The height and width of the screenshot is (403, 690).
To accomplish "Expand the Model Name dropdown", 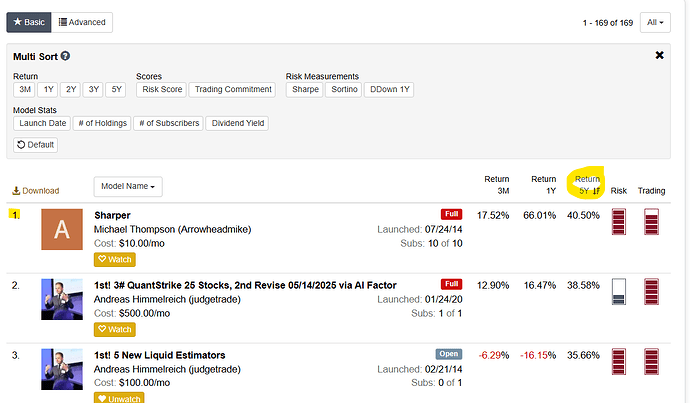I will (x=130, y=186).
